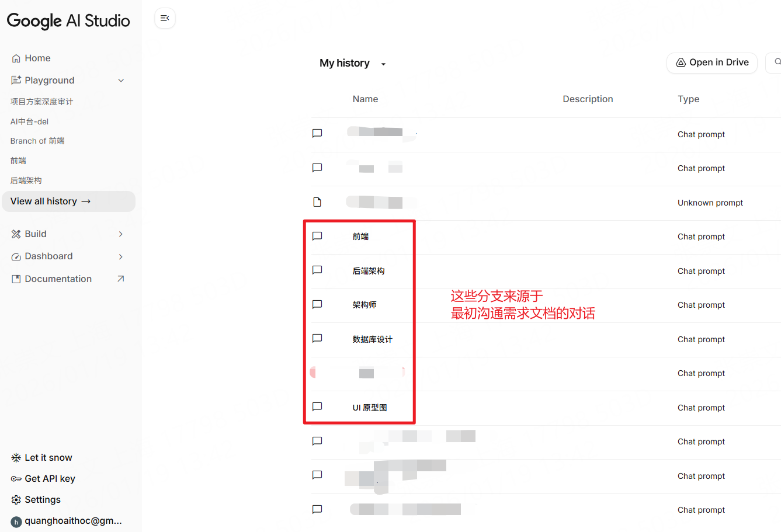The width and height of the screenshot is (781, 532).
Task: Expand the Dashboard submenu chevron
Action: (121, 257)
